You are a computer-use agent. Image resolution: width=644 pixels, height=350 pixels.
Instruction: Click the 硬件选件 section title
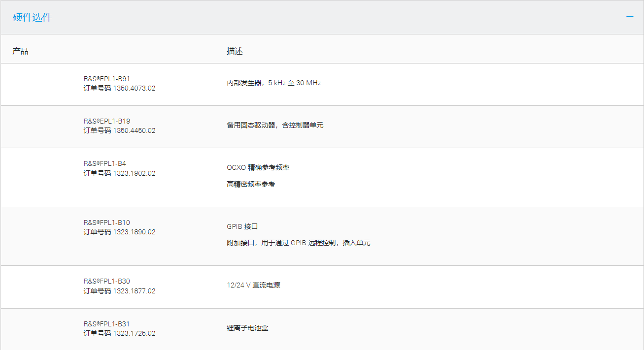pos(32,17)
